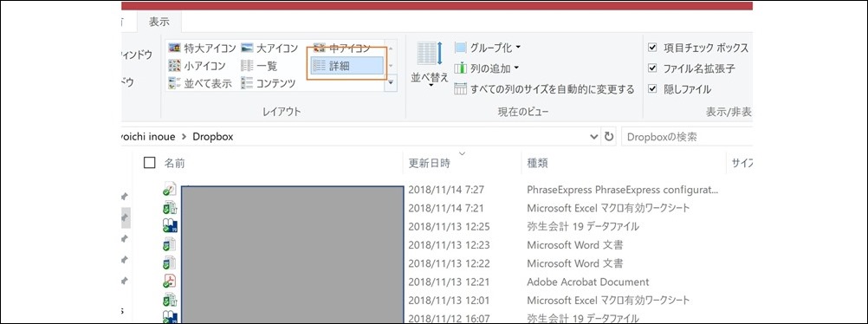Choose the コンテンツ layout option
868x324 pixels.
269,84
